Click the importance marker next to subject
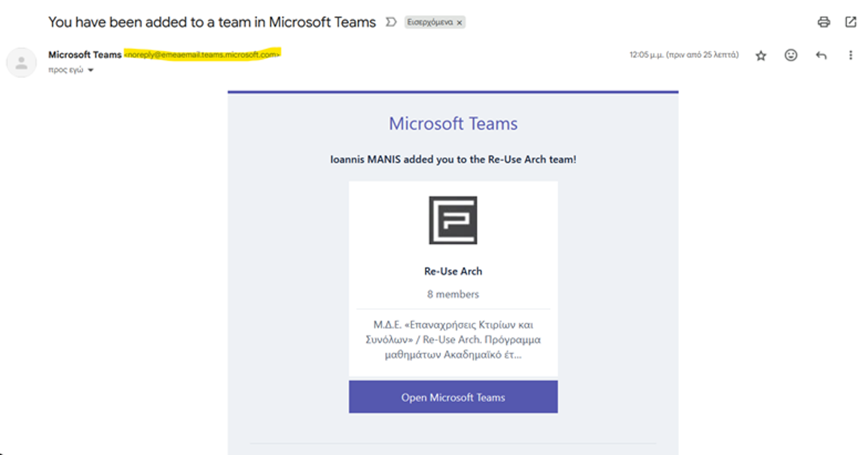868x455 pixels. click(x=391, y=22)
